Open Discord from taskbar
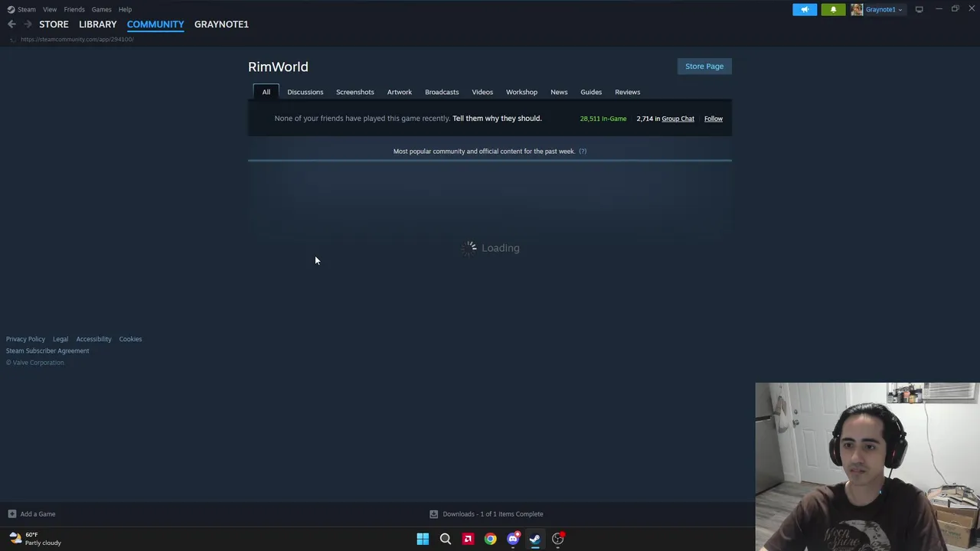 (x=513, y=539)
